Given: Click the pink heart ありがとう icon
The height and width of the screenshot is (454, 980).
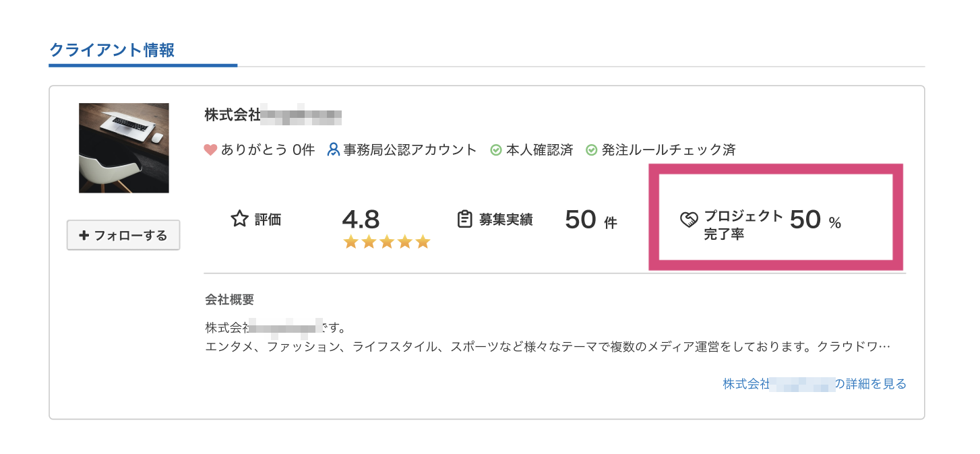Looking at the screenshot, I should pos(210,150).
